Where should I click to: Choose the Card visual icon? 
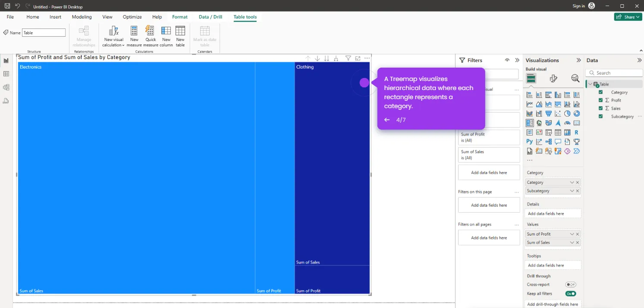577,123
